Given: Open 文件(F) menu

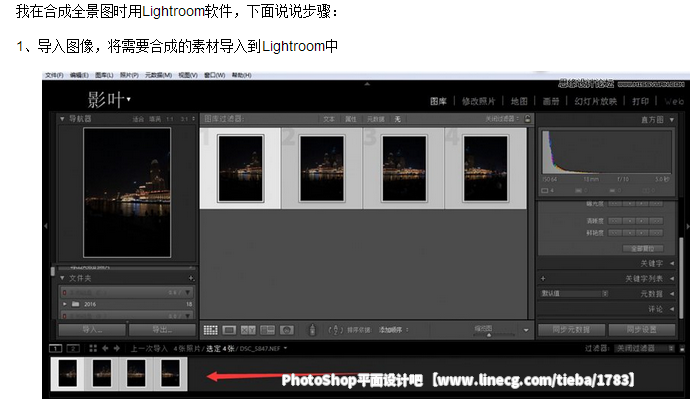Looking at the screenshot, I should pos(54,75).
